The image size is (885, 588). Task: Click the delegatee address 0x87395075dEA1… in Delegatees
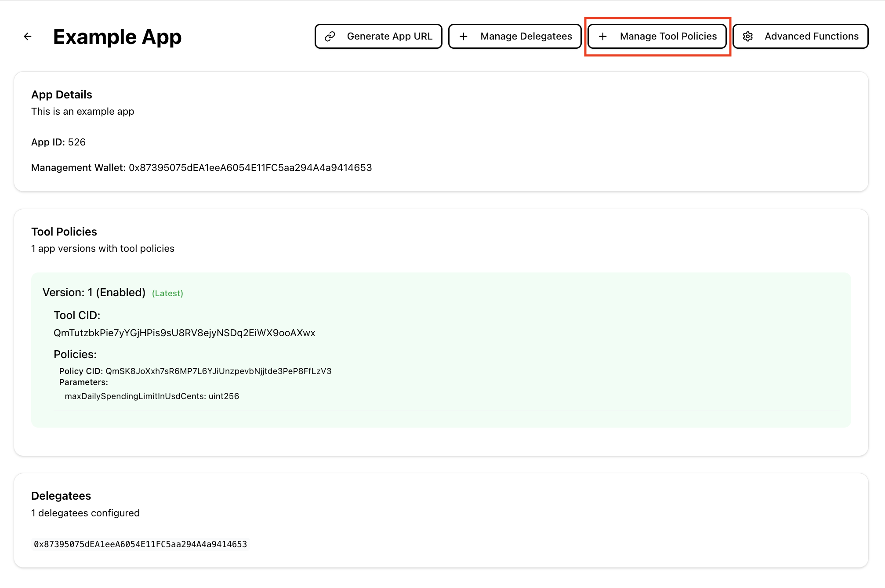point(141,544)
